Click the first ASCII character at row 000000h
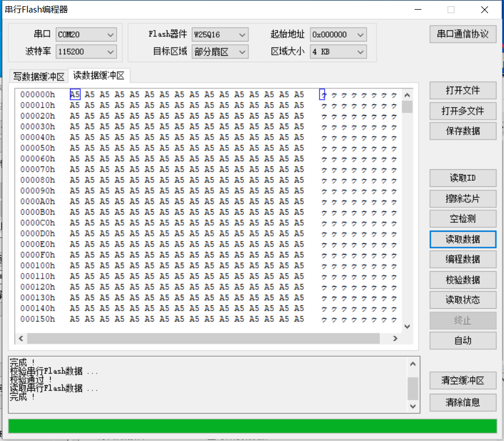This screenshot has width=504, height=441. [322, 95]
